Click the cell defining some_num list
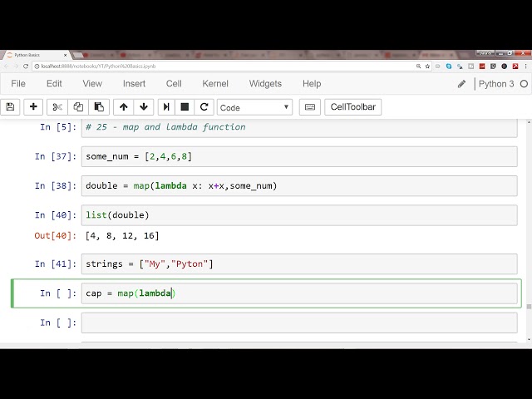 pos(299,156)
